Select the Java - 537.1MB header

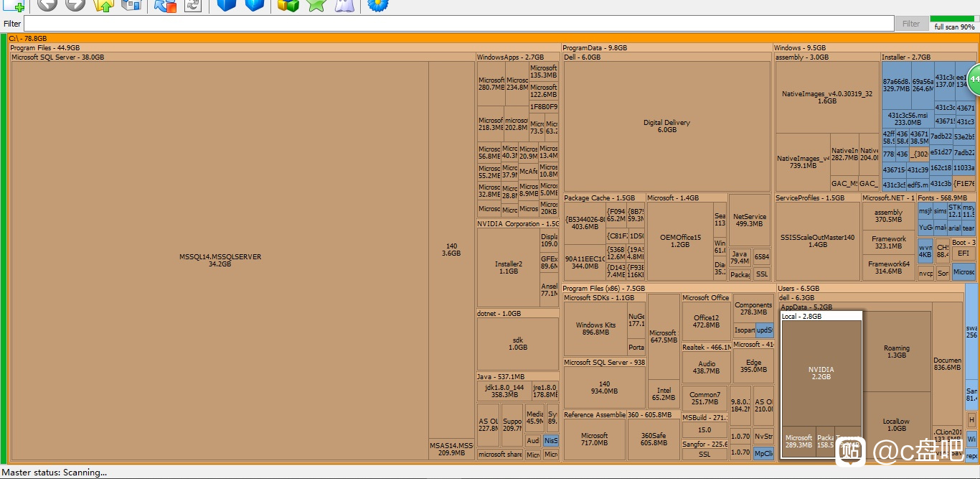tap(518, 377)
